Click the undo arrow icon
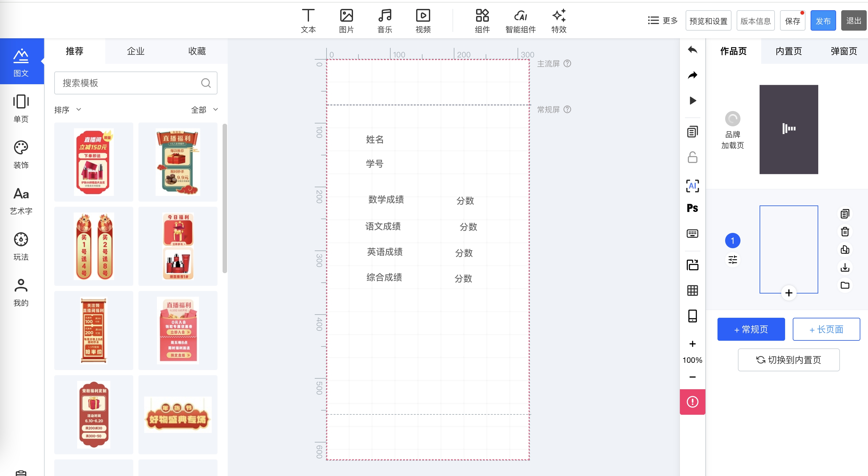 692,50
